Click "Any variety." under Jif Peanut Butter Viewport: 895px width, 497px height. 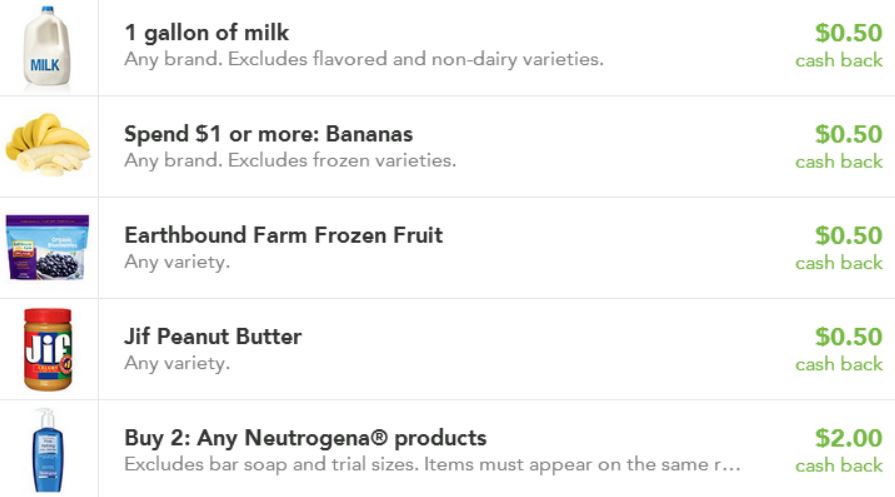click(x=177, y=363)
